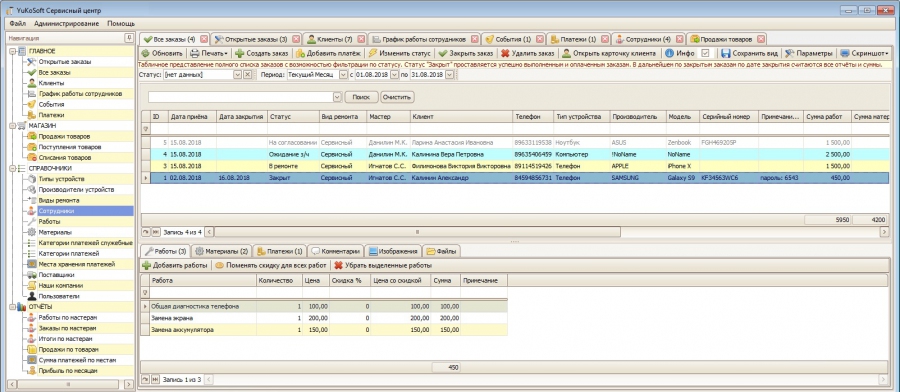Click the Создать заказ plus icon
Image resolution: width=900 pixels, height=392 pixels.
(239, 53)
